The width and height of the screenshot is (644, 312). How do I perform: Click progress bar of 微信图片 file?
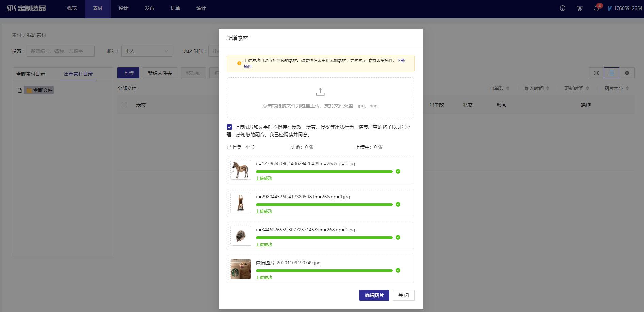pos(324,271)
